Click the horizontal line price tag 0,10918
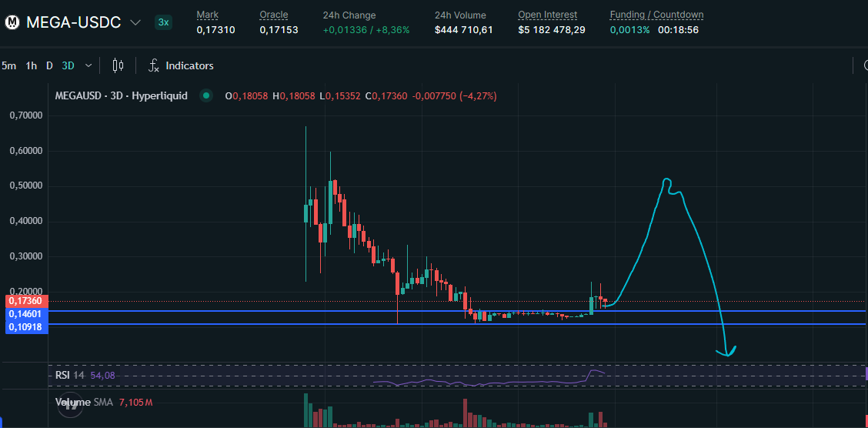 click(x=27, y=327)
